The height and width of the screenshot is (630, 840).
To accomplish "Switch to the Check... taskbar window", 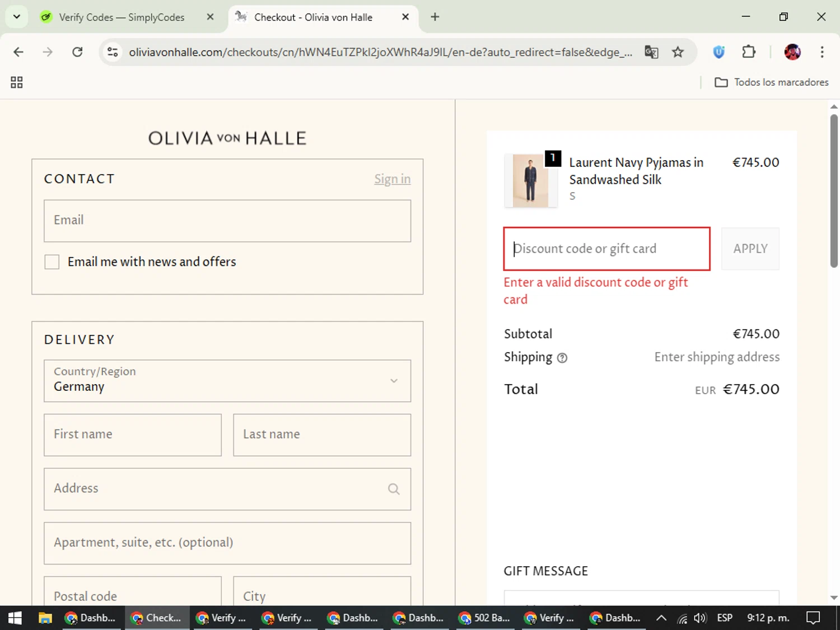I will 156,618.
